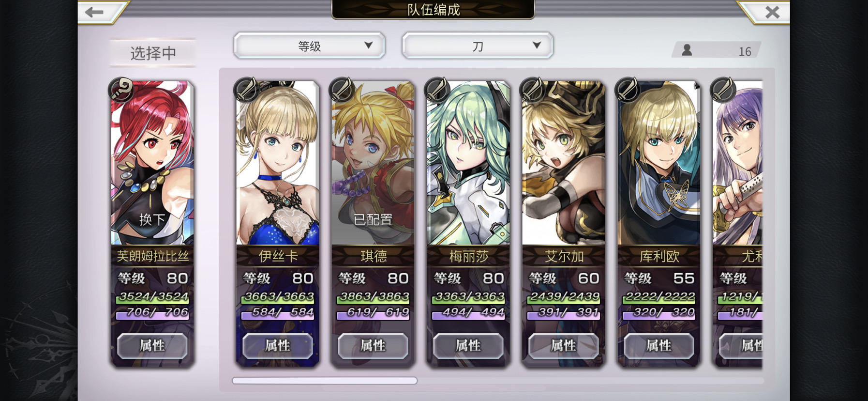
Task: Click the sword weapon icon on 琪德's card
Action: [x=341, y=89]
